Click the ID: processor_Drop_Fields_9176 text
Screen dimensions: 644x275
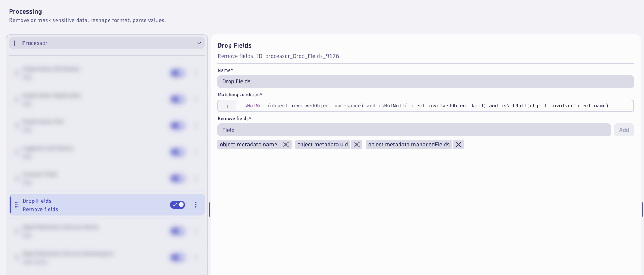pos(298,56)
